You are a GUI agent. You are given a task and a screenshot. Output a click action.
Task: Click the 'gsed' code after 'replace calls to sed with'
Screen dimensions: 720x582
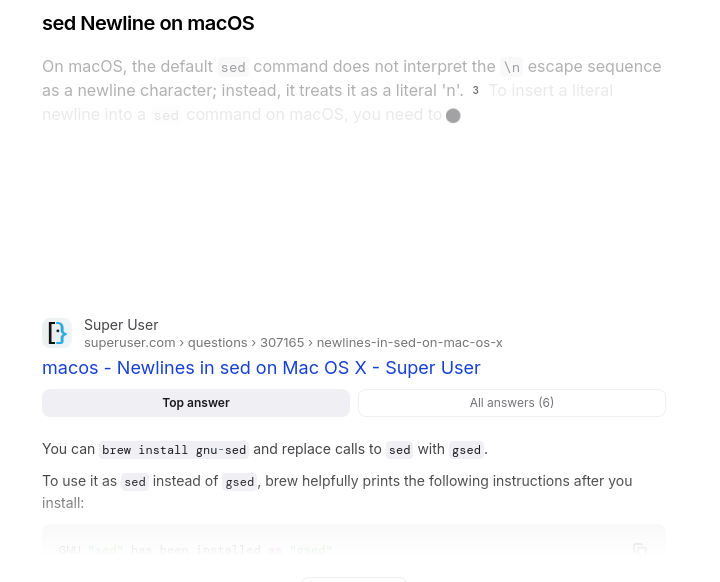coord(466,450)
